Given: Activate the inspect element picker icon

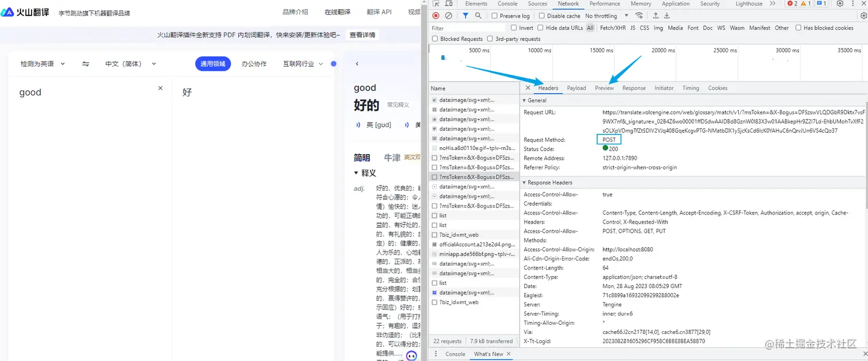Looking at the screenshot, I should click(x=436, y=3).
